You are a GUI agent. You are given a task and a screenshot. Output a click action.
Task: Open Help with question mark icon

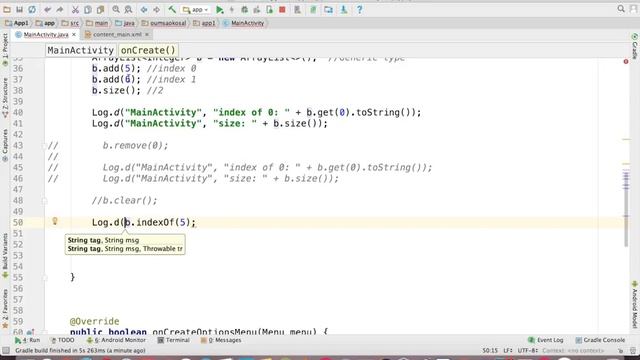point(359,9)
